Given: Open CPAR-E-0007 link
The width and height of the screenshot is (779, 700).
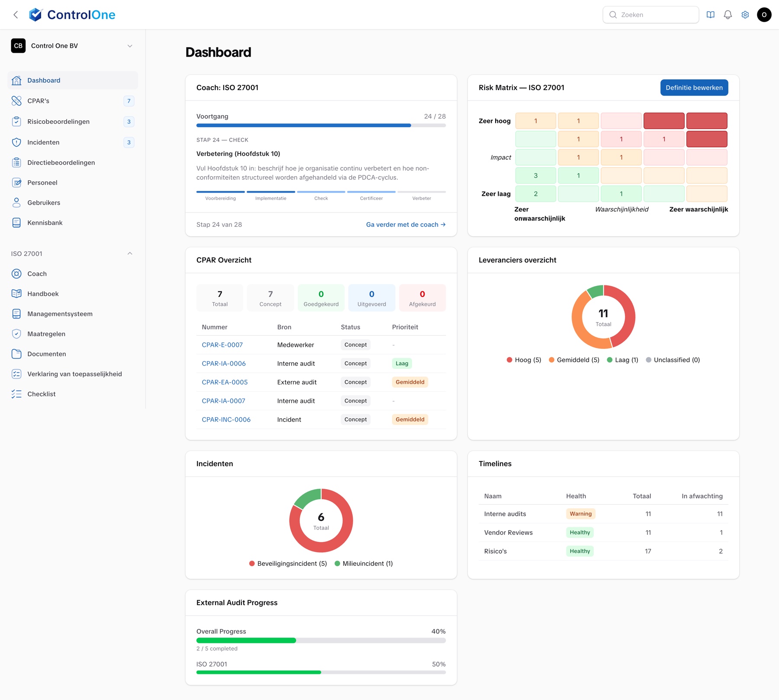Looking at the screenshot, I should pyautogui.click(x=222, y=345).
